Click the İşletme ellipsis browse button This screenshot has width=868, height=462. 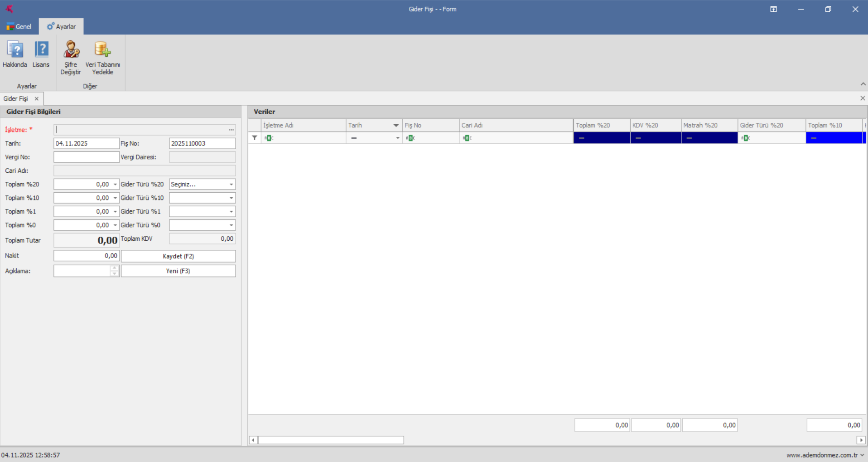coord(231,130)
